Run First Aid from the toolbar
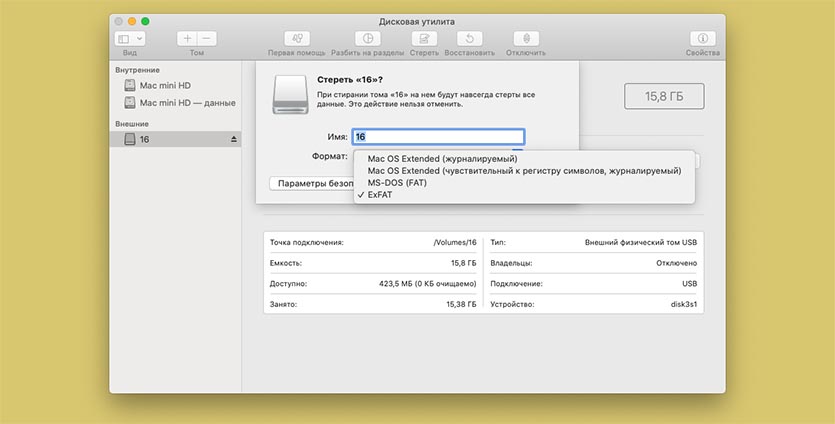Viewport: 835px width, 424px height. [x=297, y=39]
